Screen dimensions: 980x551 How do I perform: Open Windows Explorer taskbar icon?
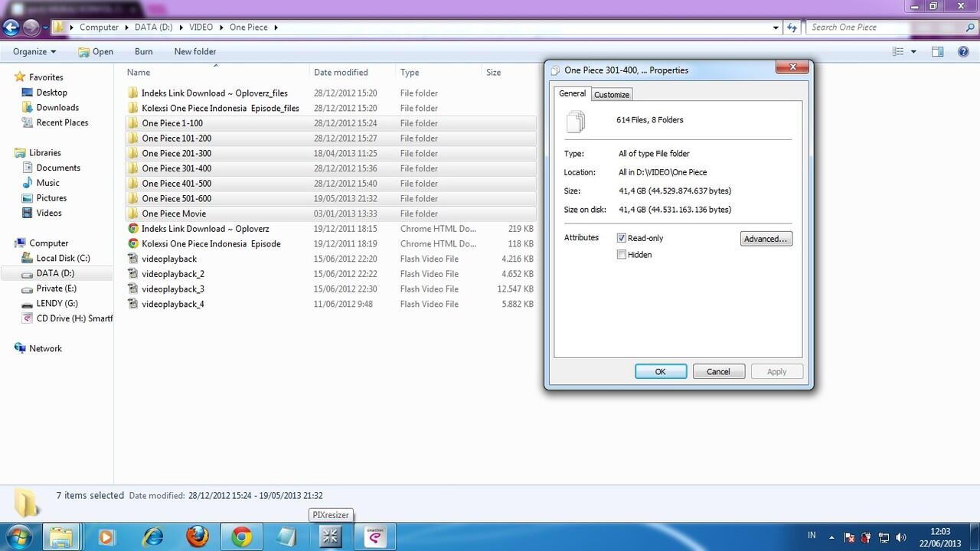[61, 537]
